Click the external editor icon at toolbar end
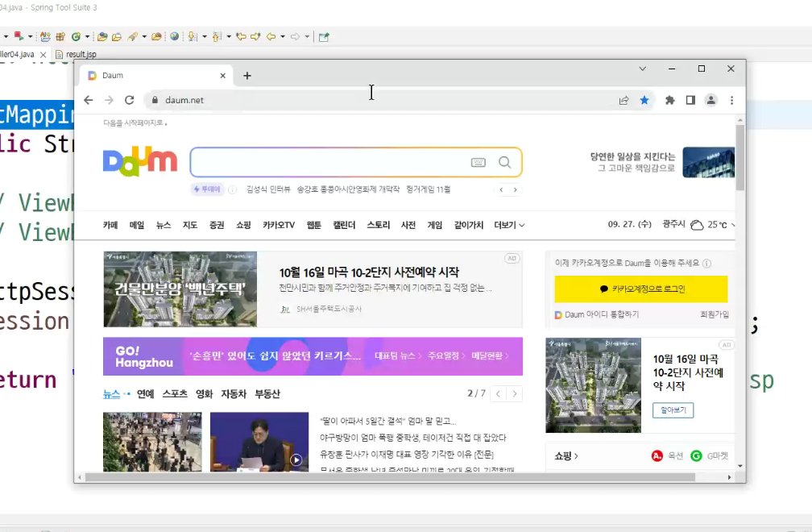The image size is (812, 532). tap(324, 37)
